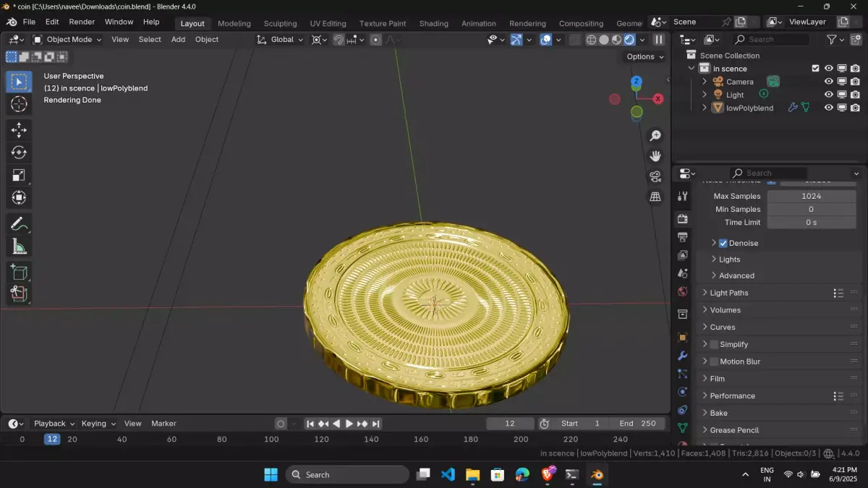Image resolution: width=868 pixels, height=488 pixels.
Task: Activate the Transform tool
Action: pyautogui.click(x=19, y=197)
